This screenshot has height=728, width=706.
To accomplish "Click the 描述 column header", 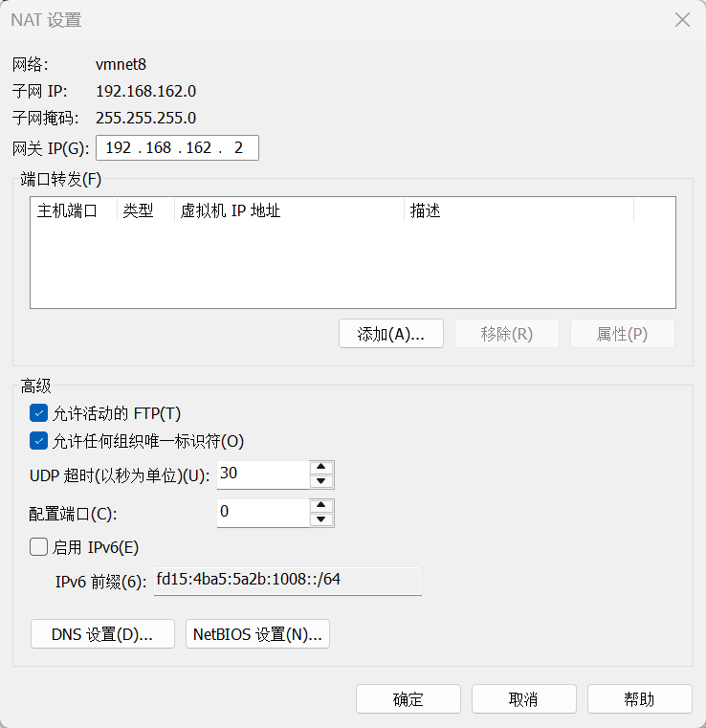I will point(518,210).
